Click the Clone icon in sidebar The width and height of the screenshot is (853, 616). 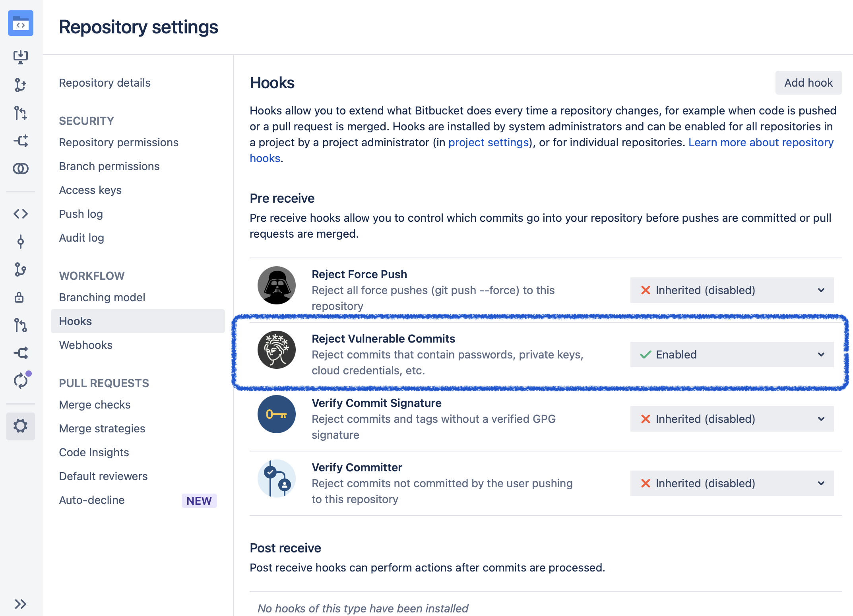pos(20,57)
